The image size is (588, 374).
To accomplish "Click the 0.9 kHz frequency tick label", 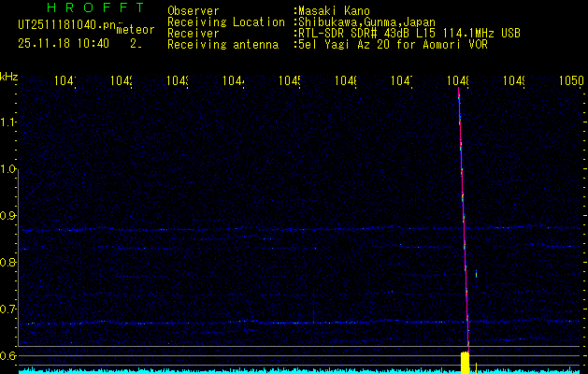I will (8, 216).
